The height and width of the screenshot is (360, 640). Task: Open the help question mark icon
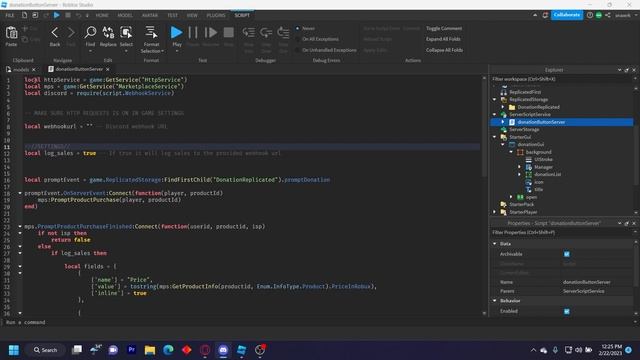tap(590, 15)
